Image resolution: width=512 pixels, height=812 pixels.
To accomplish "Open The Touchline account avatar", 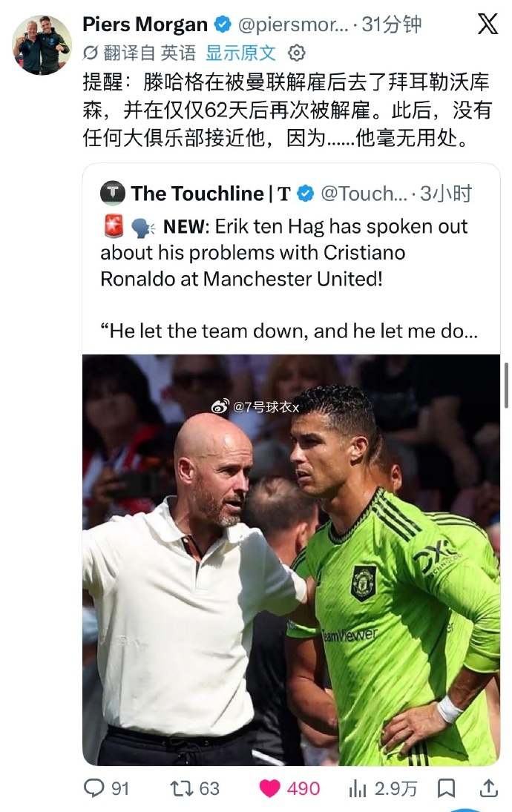I will pos(113,193).
